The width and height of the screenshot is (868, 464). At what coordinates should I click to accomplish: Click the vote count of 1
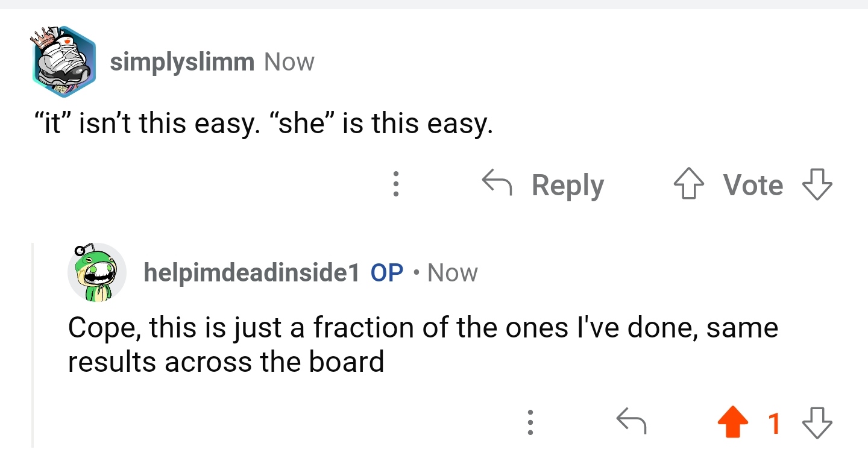tap(774, 423)
